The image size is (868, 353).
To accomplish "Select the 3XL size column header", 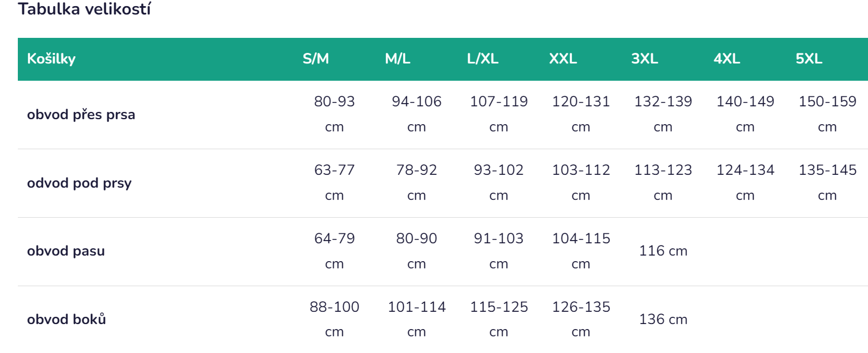I will 644,59.
